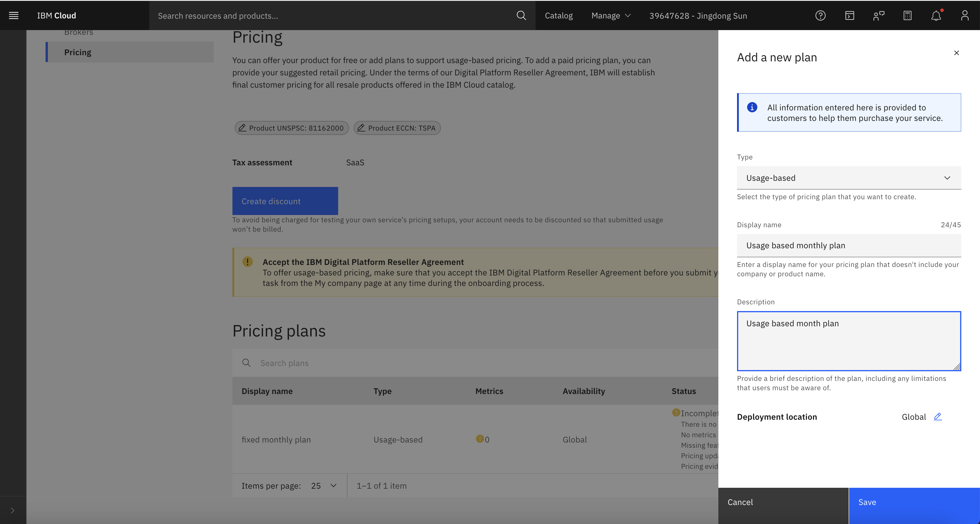Sort by Display name column header
Screen dimensions: 980x524
(267, 391)
